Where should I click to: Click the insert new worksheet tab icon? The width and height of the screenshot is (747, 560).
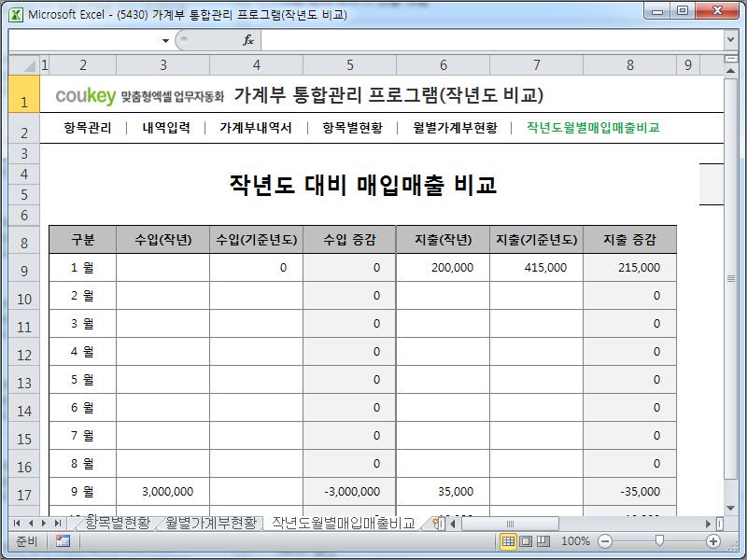[x=437, y=524]
